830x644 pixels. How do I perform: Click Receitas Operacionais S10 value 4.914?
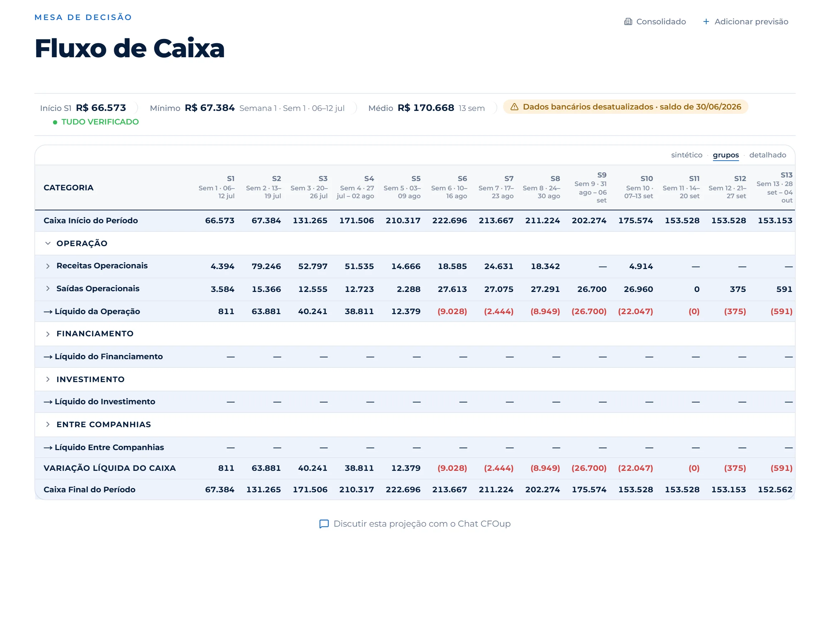coord(641,266)
